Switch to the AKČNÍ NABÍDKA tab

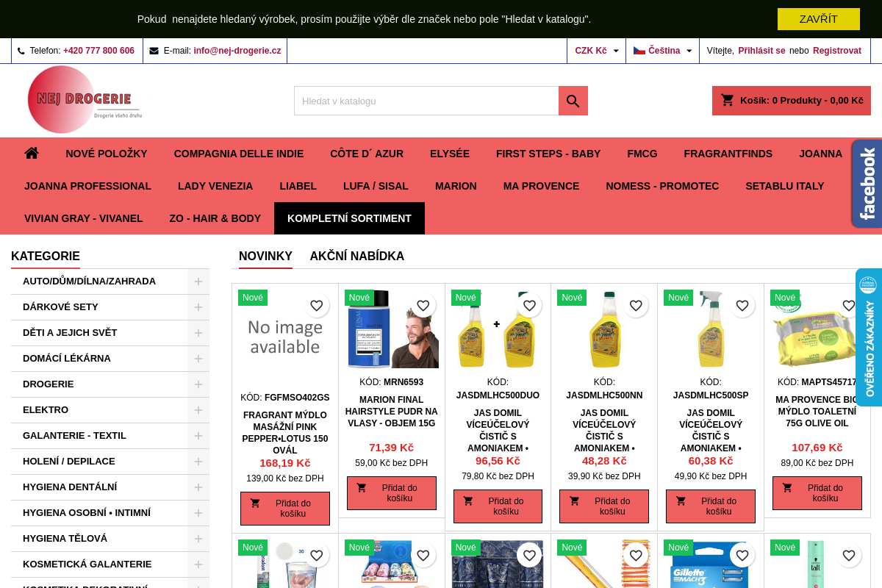357,257
